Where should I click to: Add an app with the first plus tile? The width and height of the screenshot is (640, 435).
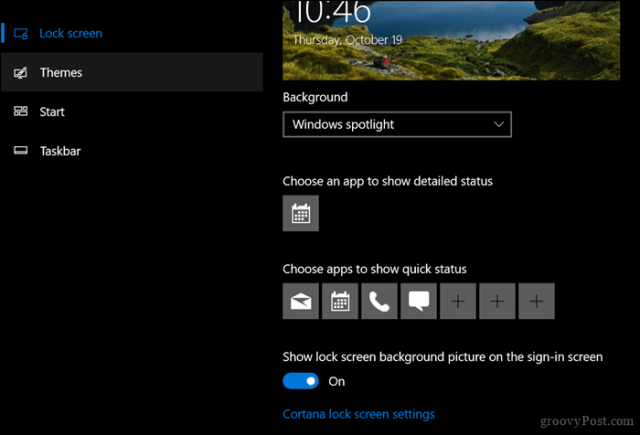tap(458, 301)
